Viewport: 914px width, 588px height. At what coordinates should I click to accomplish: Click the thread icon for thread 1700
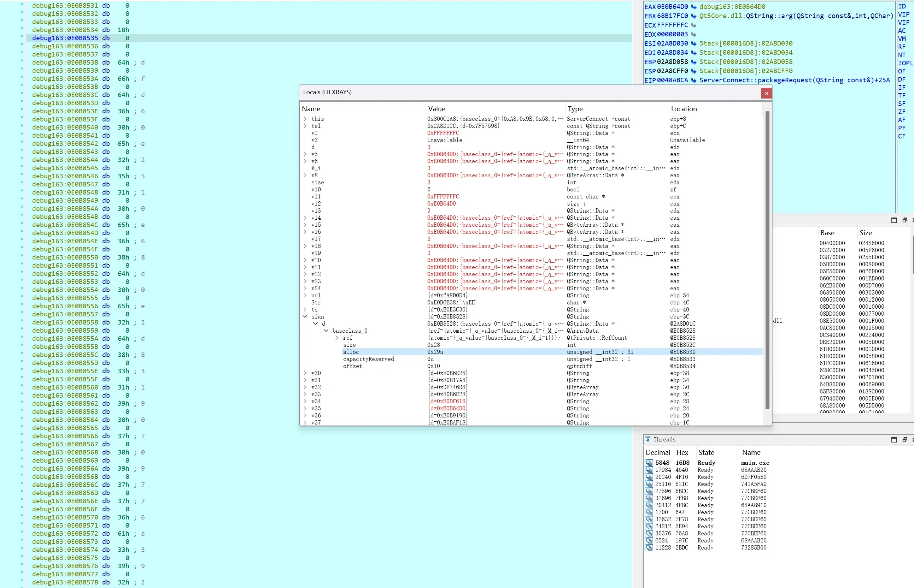[x=649, y=512]
